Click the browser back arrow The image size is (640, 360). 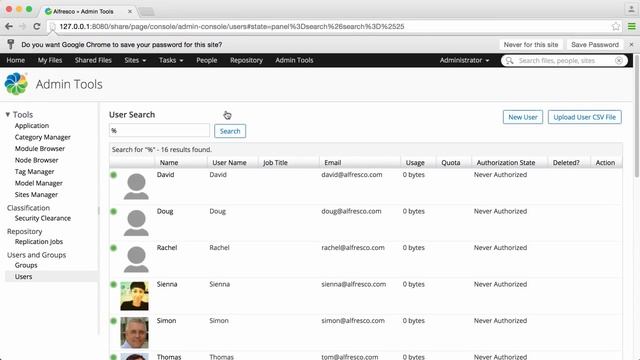[9, 27]
